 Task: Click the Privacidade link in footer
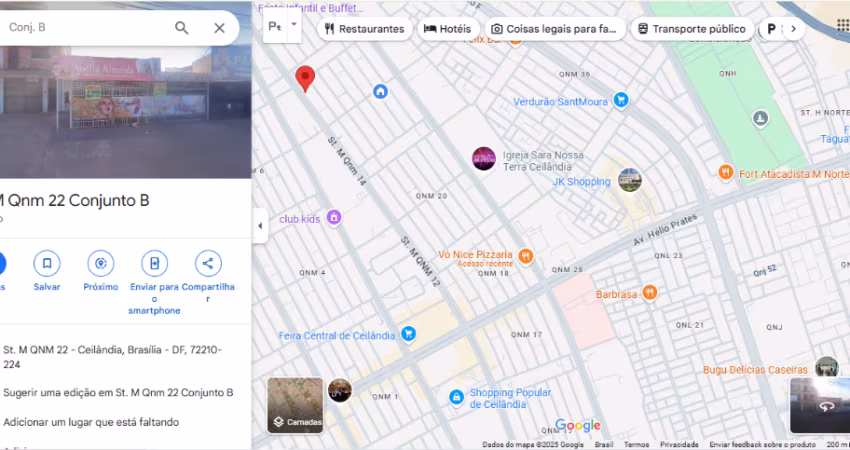(x=679, y=445)
